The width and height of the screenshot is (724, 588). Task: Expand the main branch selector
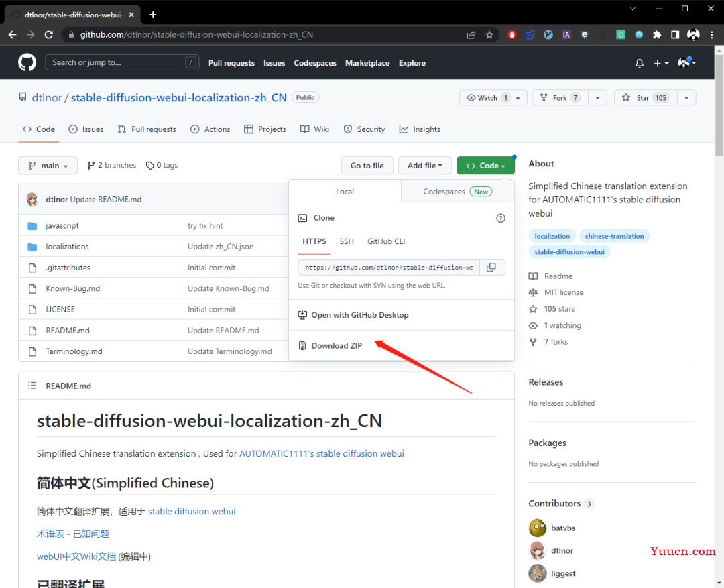(48, 166)
